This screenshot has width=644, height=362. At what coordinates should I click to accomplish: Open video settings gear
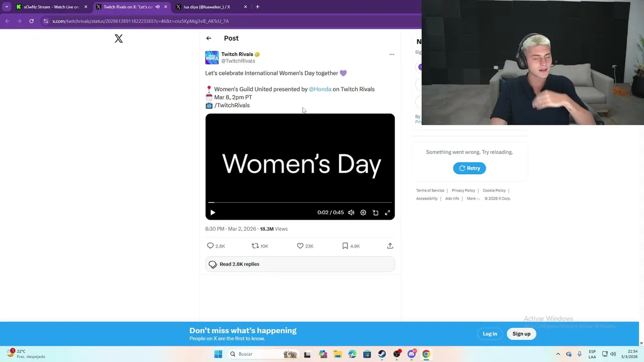pos(363,213)
